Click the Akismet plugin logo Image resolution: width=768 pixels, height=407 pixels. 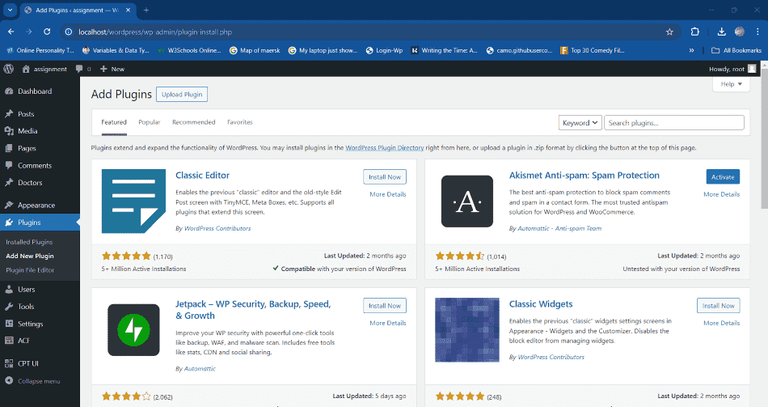[467, 201]
